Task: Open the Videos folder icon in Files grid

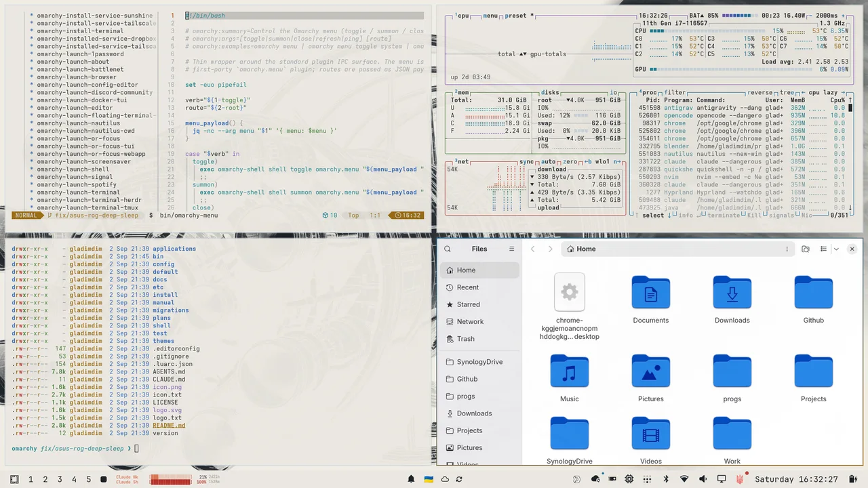Action: coord(651,432)
